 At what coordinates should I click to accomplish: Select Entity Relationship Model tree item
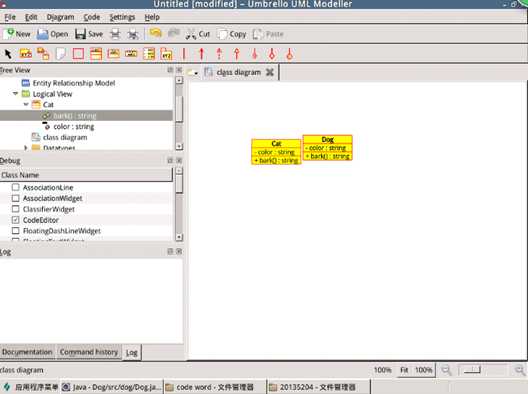pyautogui.click(x=74, y=83)
